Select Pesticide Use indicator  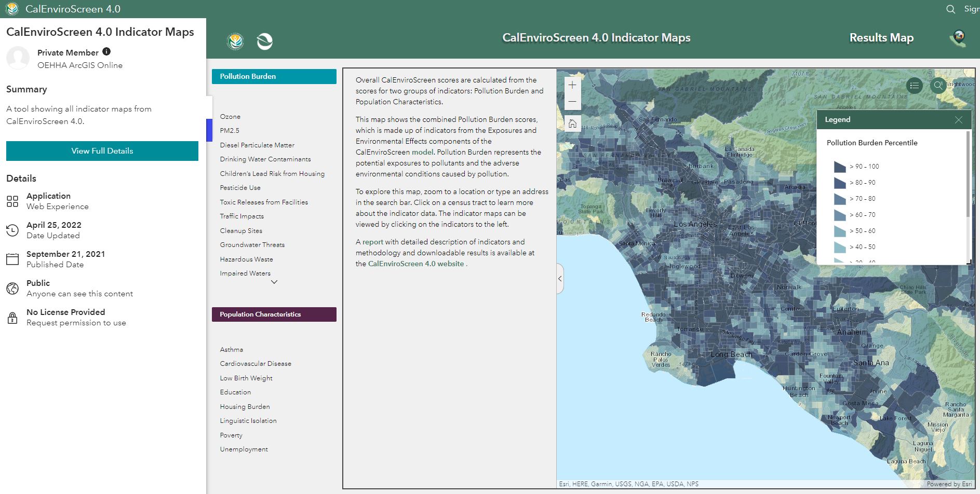pos(240,188)
